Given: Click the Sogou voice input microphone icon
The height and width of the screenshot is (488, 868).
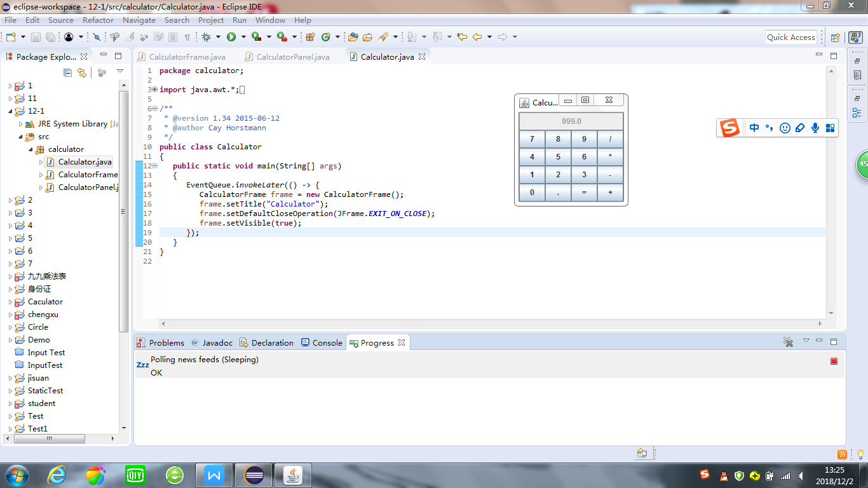Looking at the screenshot, I should [x=815, y=128].
